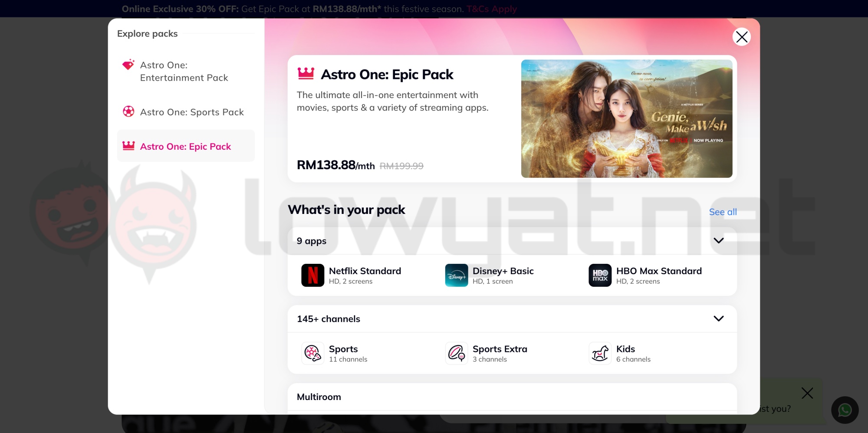
Task: Click the See all link
Action: pyautogui.click(x=723, y=212)
